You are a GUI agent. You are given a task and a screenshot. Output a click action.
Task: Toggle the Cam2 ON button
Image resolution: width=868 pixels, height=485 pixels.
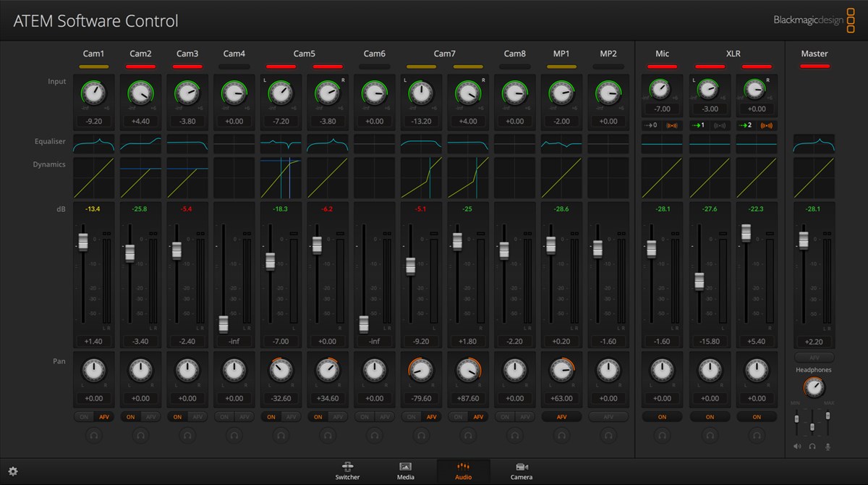(x=131, y=417)
